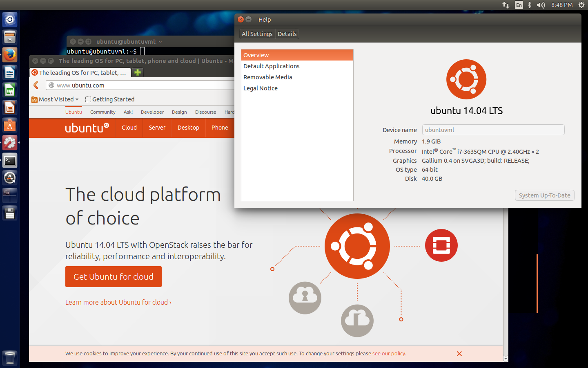Click the OpenStack red circle icon
This screenshot has width=588, height=368.
(x=441, y=245)
